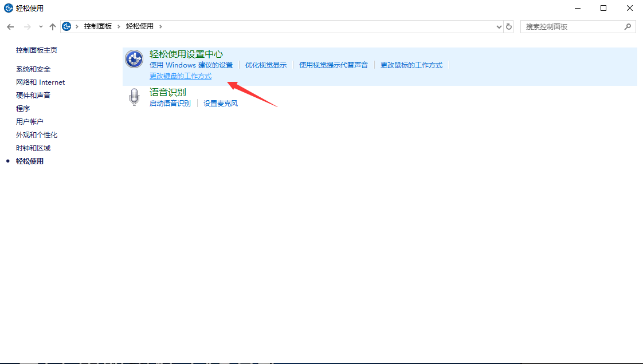The height and width of the screenshot is (364, 643).
Task: Click the Ease of Access Center icon
Action: point(134,59)
